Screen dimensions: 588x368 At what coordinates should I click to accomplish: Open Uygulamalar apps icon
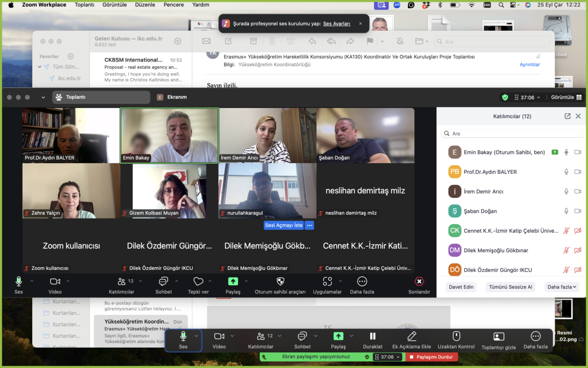pyautogui.click(x=328, y=282)
